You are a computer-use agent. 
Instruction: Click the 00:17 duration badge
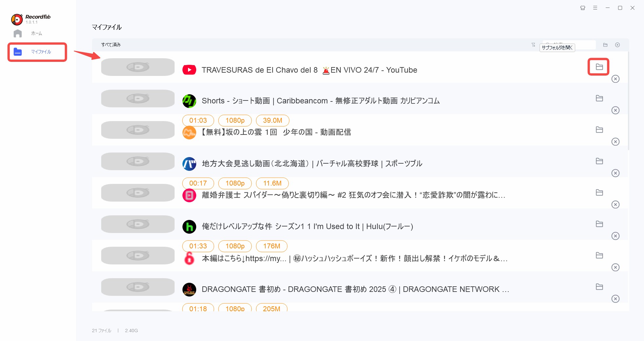click(x=198, y=183)
